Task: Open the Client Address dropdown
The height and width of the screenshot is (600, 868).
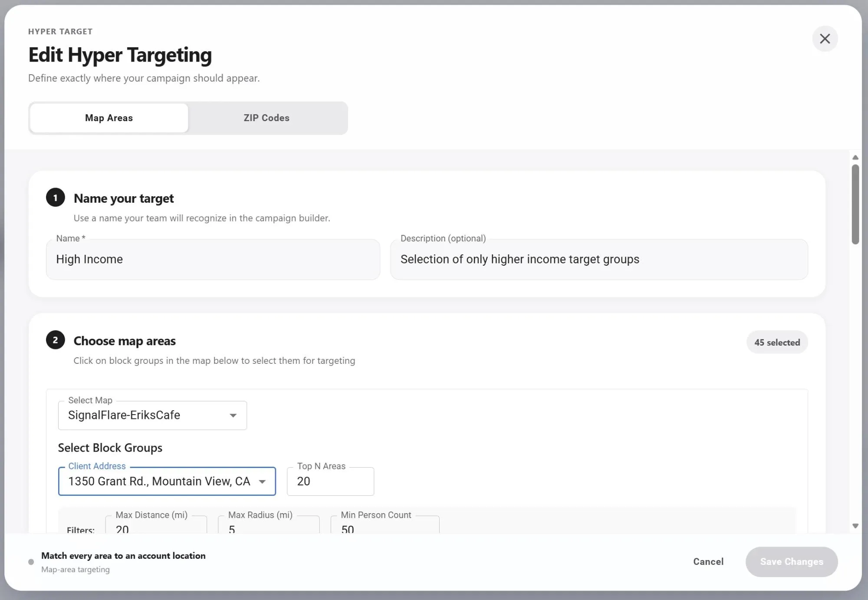Action: point(167,481)
